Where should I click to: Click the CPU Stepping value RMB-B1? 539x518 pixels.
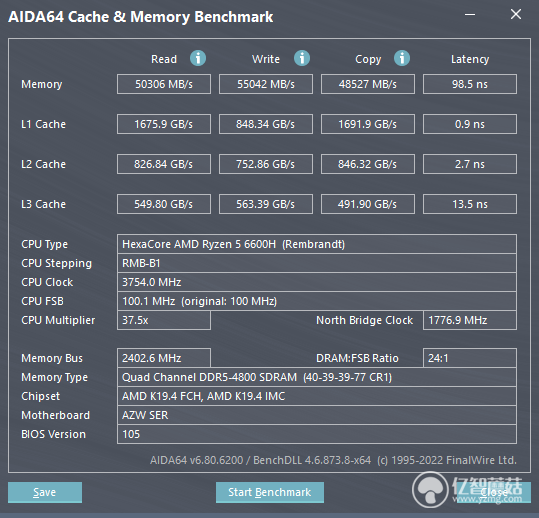317,263
